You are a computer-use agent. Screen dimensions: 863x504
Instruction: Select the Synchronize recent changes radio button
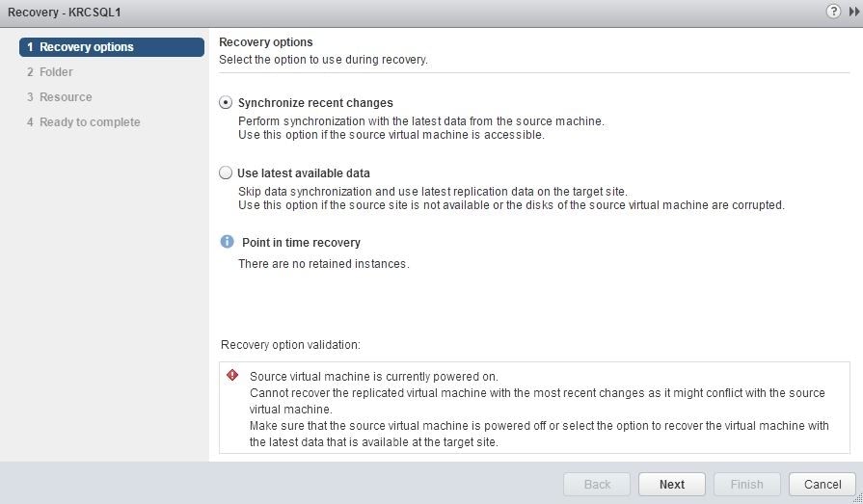[226, 102]
